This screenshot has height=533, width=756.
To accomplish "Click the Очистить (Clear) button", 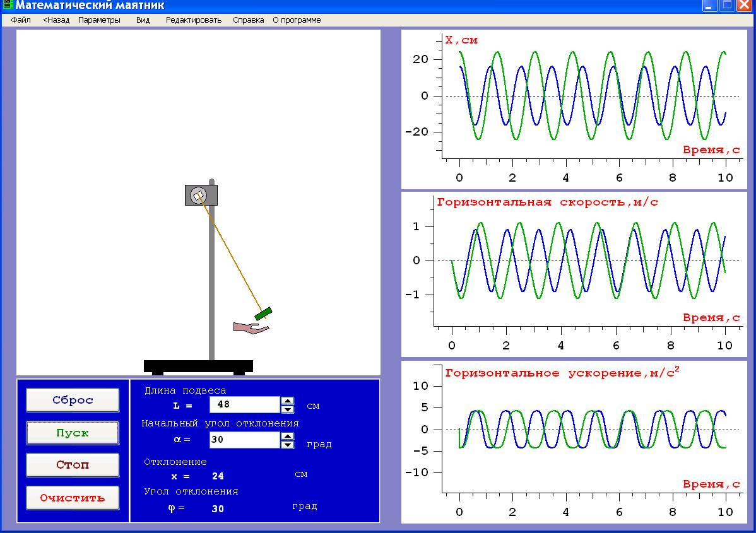I will click(x=73, y=498).
